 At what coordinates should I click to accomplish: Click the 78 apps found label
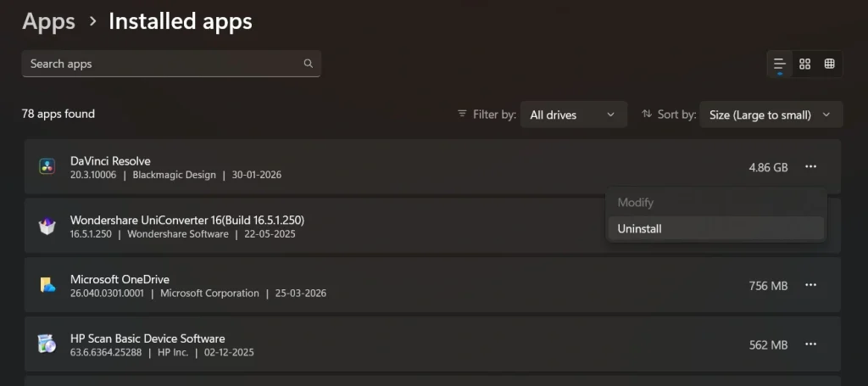click(58, 114)
